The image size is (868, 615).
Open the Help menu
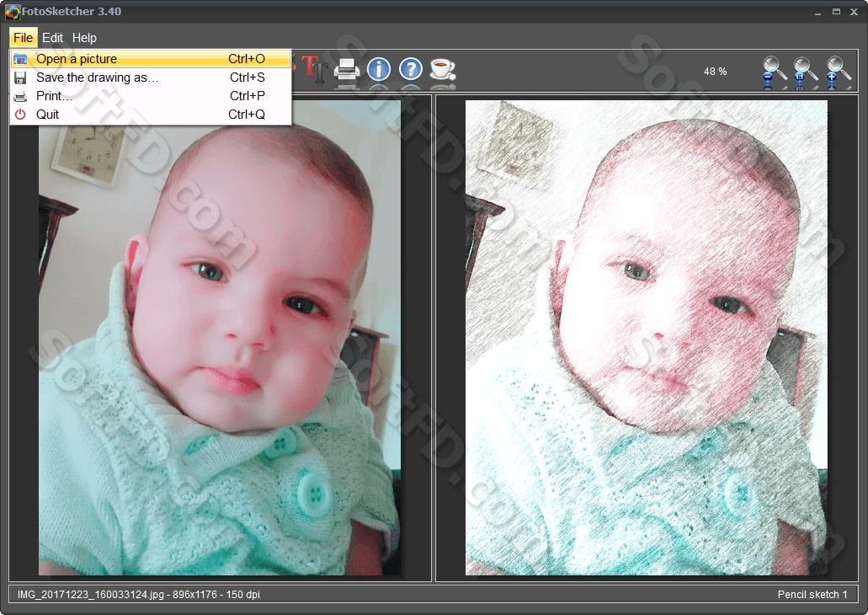point(84,38)
